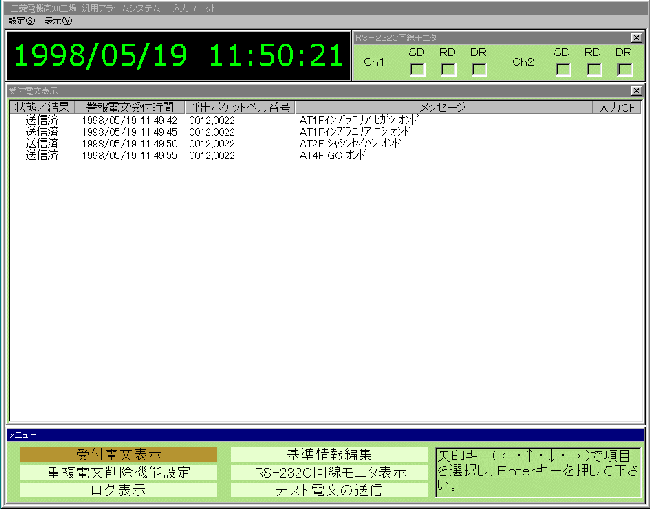Click the large green date-time display
650x509 pixels.
click(x=178, y=56)
